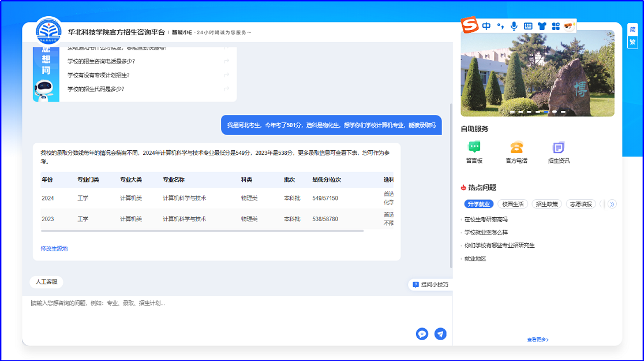Expand more hot topic categories arrow
This screenshot has width=644, height=361.
click(612, 204)
